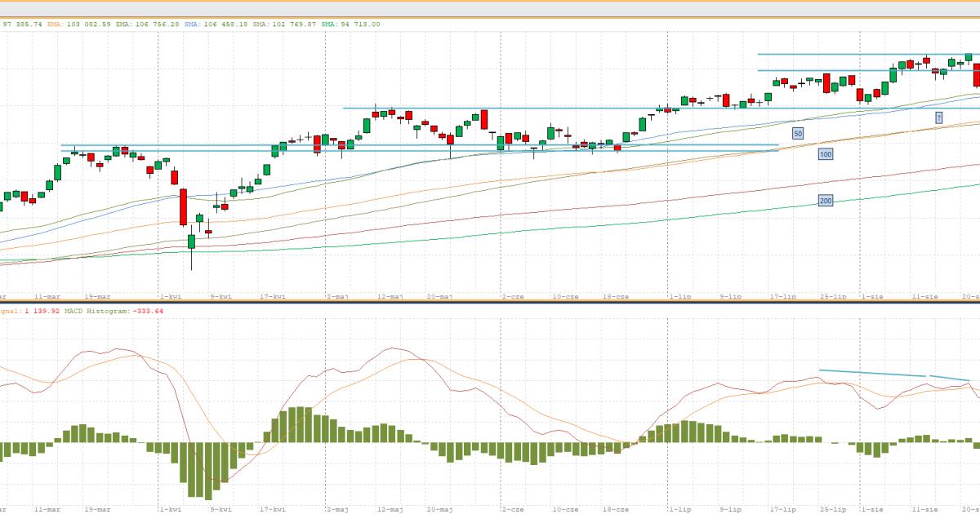The image size is (980, 514).
Task: Click "1-kwi" on the price chart date axis
Action: pos(169,297)
